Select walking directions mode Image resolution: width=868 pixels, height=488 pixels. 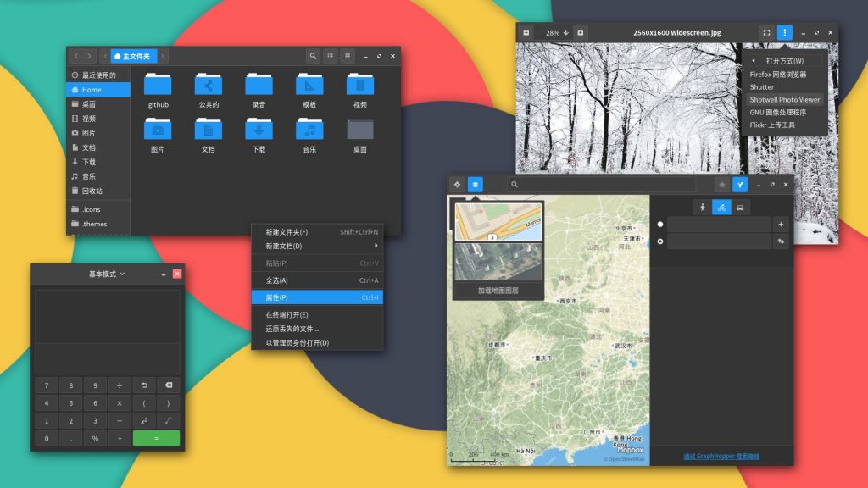(x=702, y=208)
